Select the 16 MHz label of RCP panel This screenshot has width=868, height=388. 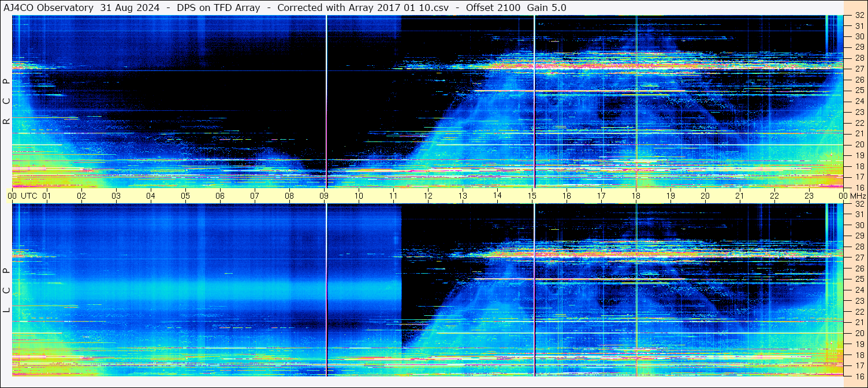click(x=859, y=187)
